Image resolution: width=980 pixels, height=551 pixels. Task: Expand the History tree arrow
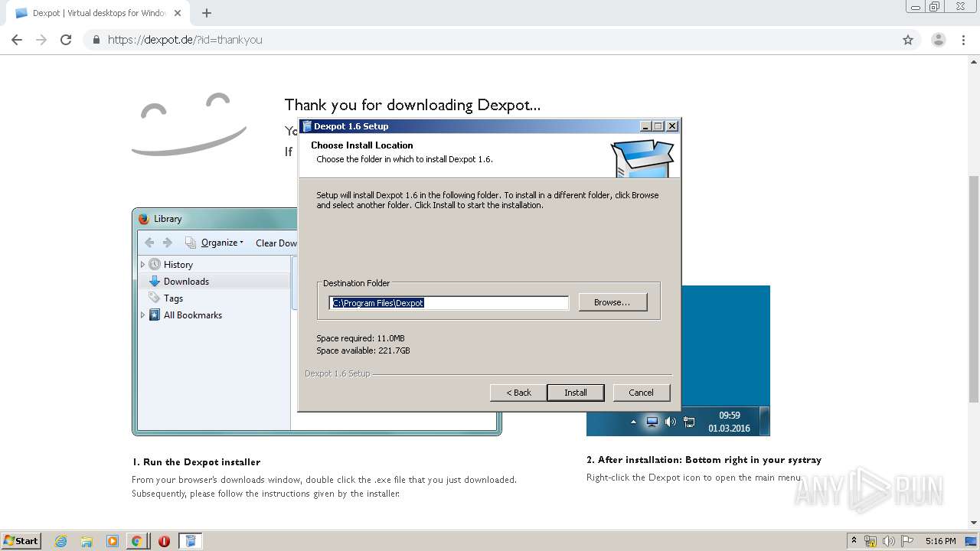coord(142,265)
